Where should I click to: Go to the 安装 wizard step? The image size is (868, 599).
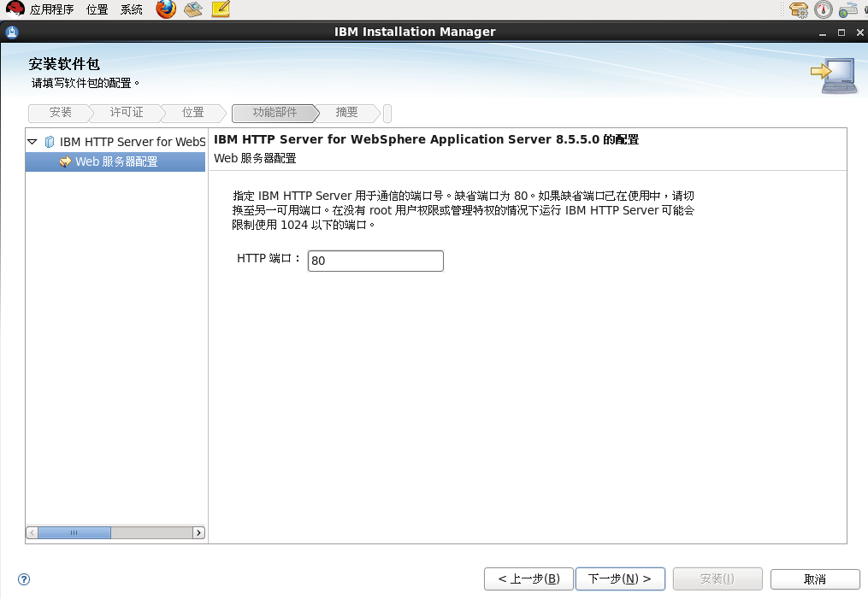[61, 112]
